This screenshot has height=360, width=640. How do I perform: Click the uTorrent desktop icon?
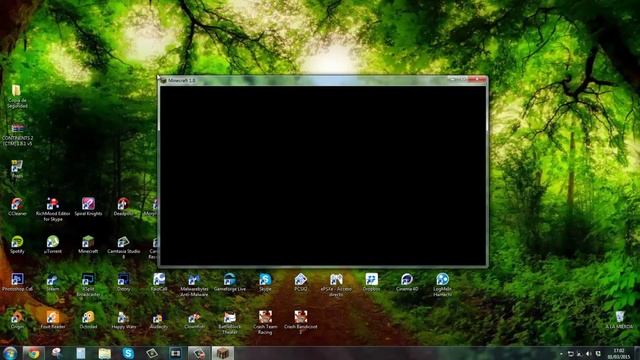coord(53,244)
